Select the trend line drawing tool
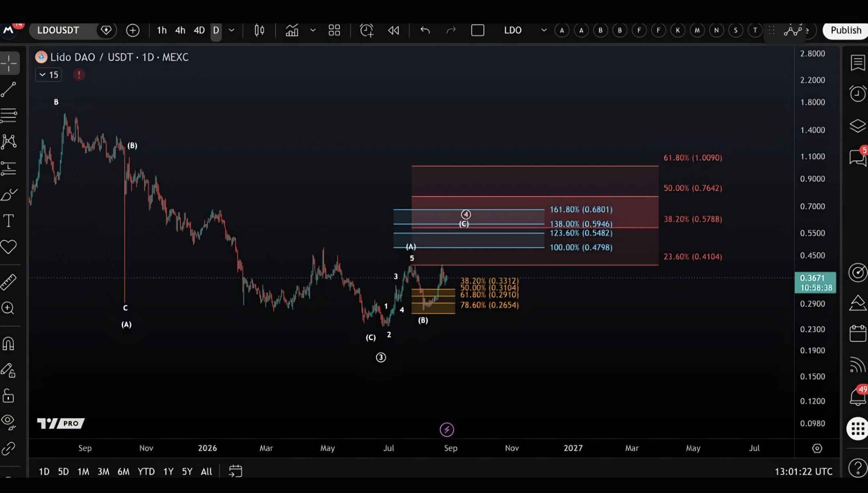Viewport: 868px width, 493px height. (9, 89)
